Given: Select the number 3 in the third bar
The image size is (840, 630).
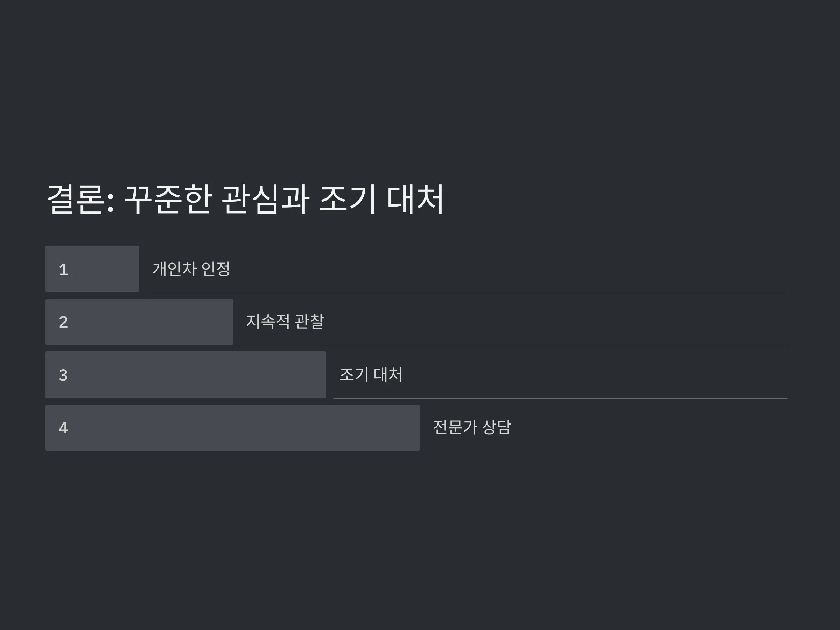Looking at the screenshot, I should coord(63,375).
